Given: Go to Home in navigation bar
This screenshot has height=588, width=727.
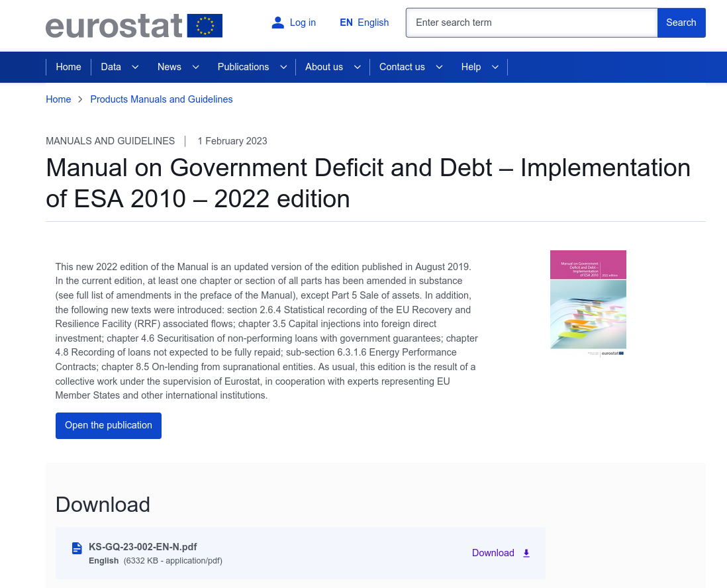Looking at the screenshot, I should point(69,67).
